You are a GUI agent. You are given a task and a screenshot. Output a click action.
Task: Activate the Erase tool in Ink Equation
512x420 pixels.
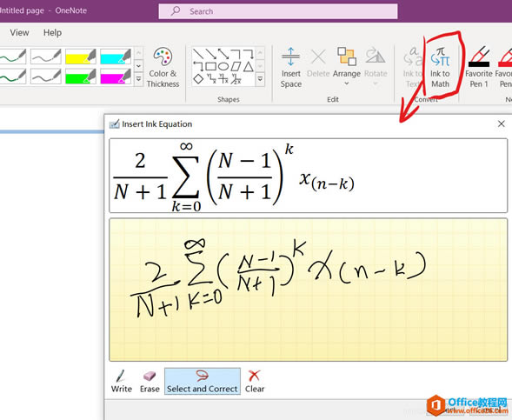pyautogui.click(x=150, y=381)
